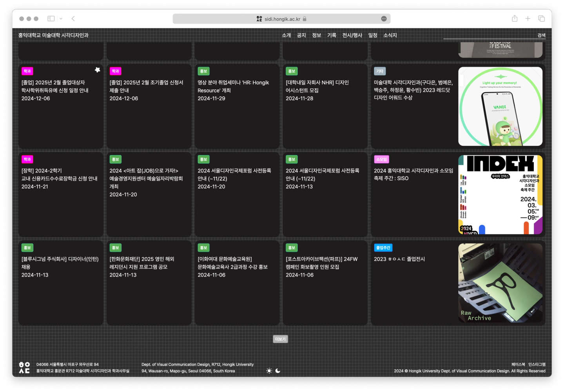The width and height of the screenshot is (564, 392).
Task: Click the 졸업주간 tag
Action: 383,248
